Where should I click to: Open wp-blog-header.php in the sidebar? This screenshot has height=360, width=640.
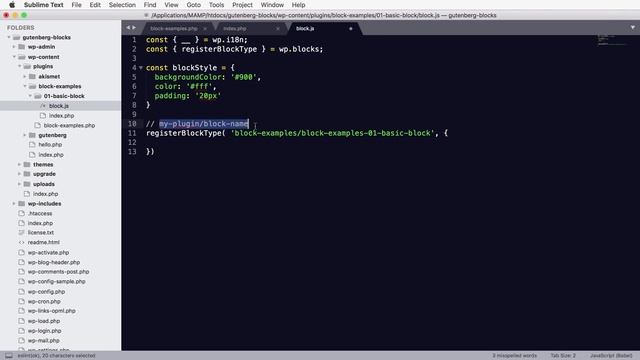pyautogui.click(x=54, y=262)
